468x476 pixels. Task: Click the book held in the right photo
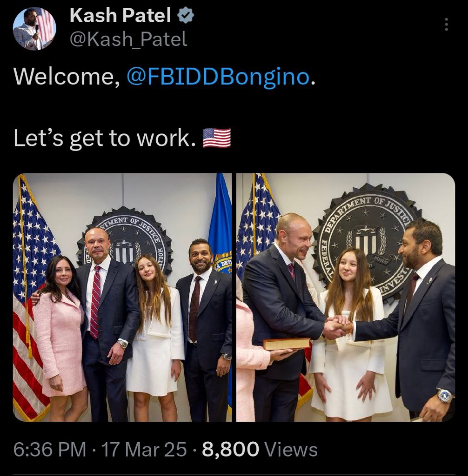coord(287,344)
